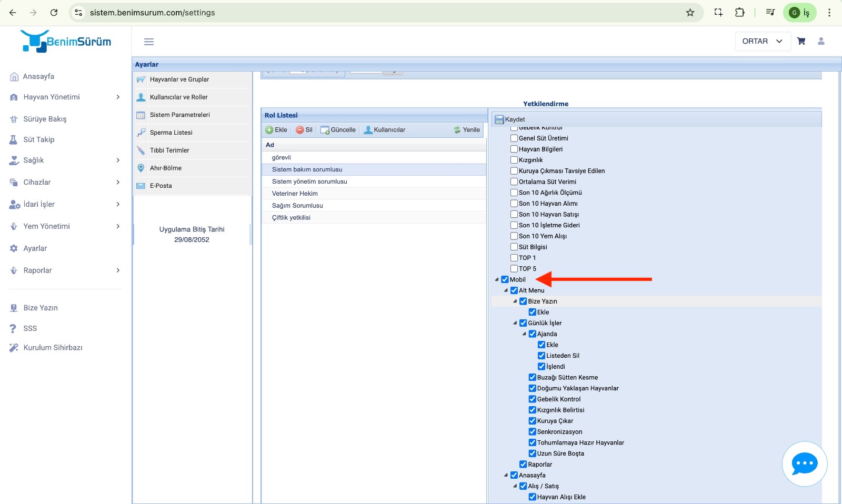The image size is (842, 504).
Task: Open the ORTAR dropdown
Action: (x=763, y=41)
